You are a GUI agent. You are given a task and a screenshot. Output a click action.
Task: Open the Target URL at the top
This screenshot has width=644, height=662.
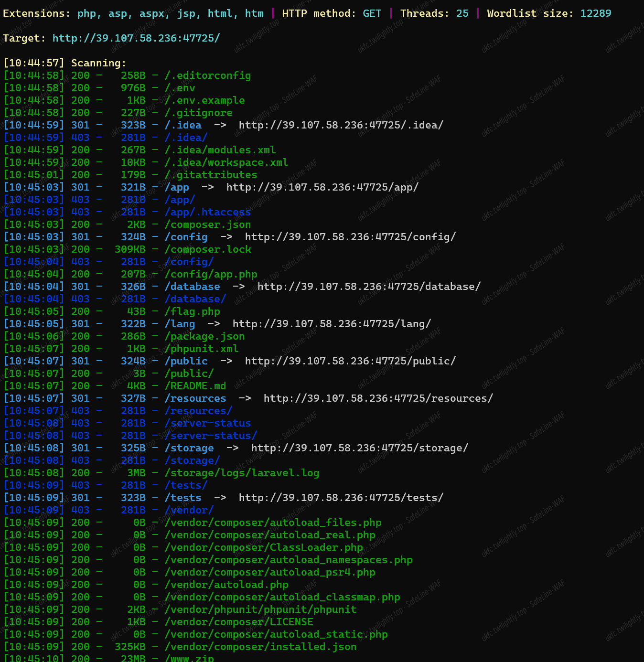coord(136,38)
